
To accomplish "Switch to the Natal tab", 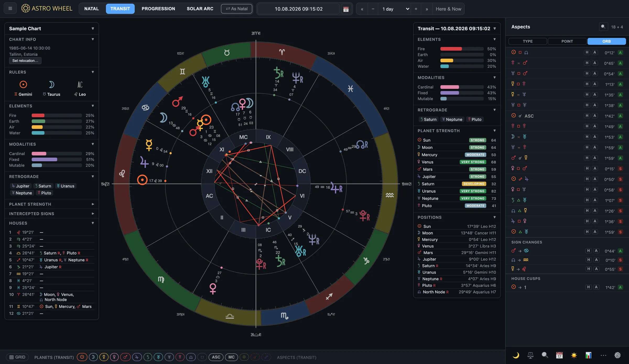I will (91, 9).
